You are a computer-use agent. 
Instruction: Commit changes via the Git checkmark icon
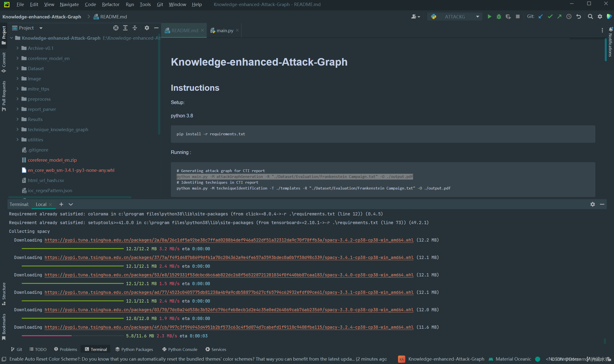tap(550, 16)
